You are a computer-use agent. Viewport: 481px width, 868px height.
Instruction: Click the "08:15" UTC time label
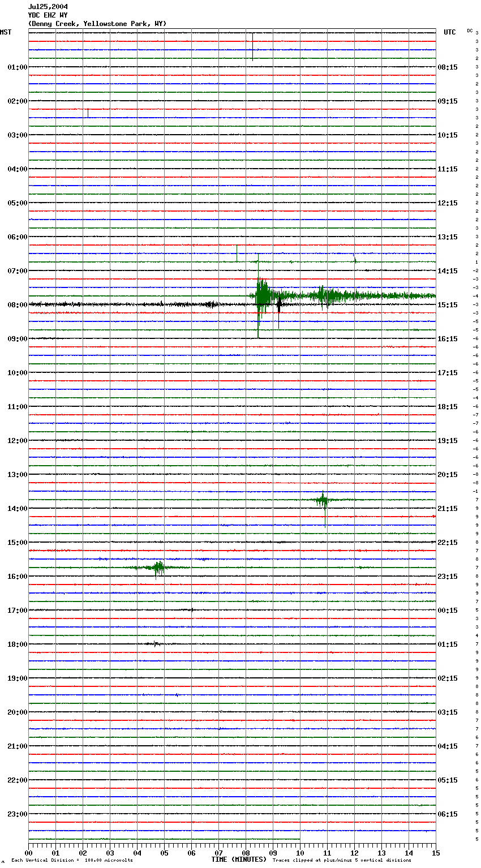[x=448, y=67]
